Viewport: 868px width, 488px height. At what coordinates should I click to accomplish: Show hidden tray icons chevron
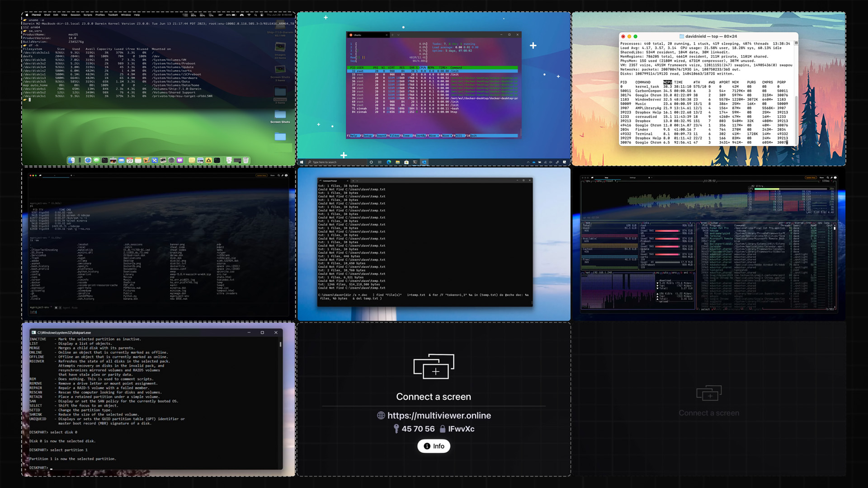click(x=528, y=162)
